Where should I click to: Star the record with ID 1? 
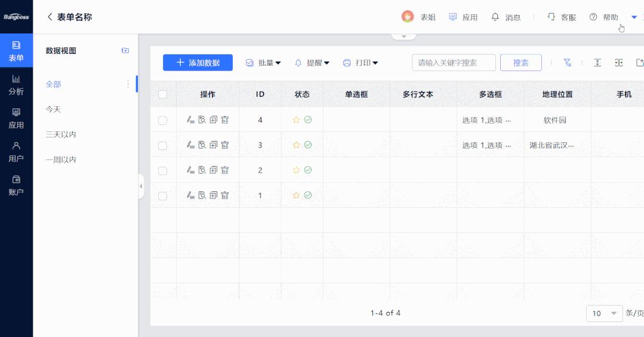(x=296, y=195)
